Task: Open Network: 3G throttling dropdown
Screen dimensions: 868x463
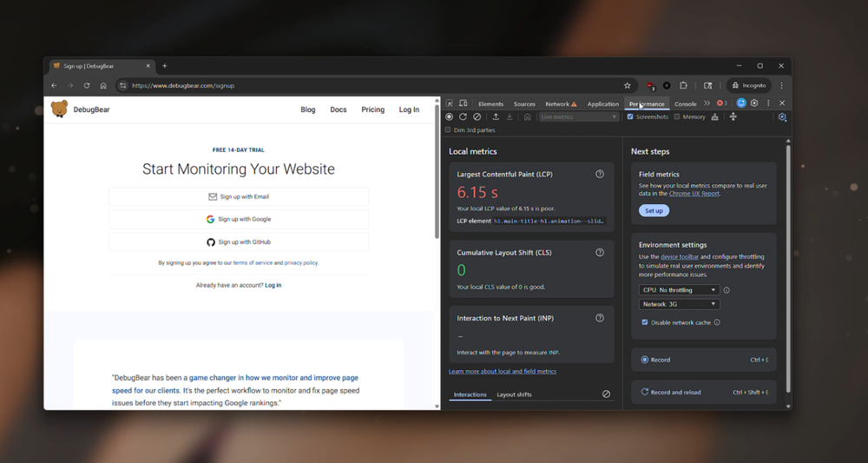Action: click(x=679, y=304)
